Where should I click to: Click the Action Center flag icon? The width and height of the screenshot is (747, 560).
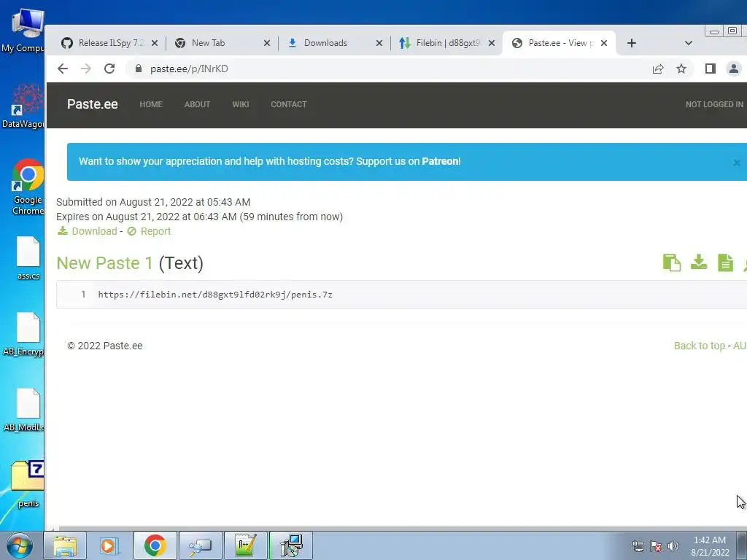pos(656,546)
